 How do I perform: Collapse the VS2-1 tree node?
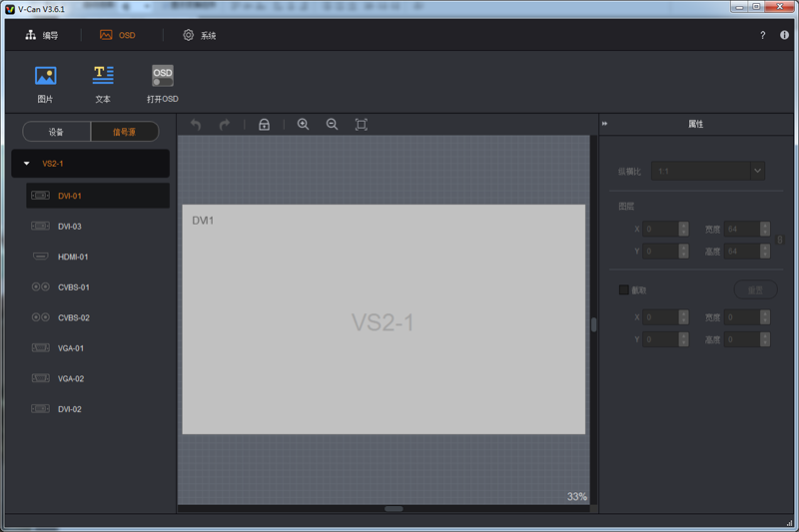point(27,163)
